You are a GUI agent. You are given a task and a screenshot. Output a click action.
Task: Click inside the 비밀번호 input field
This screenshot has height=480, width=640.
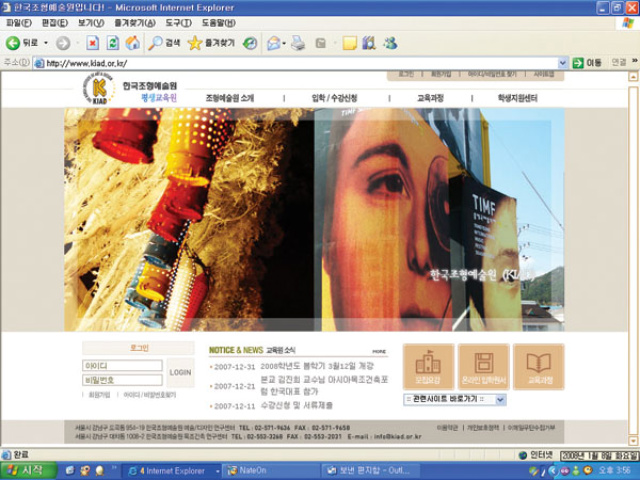pyautogui.click(x=122, y=380)
